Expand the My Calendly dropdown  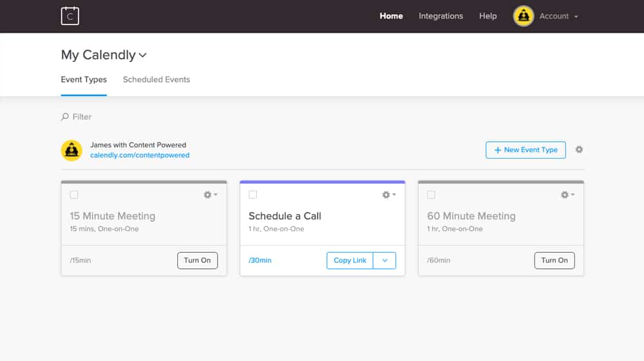tap(104, 55)
